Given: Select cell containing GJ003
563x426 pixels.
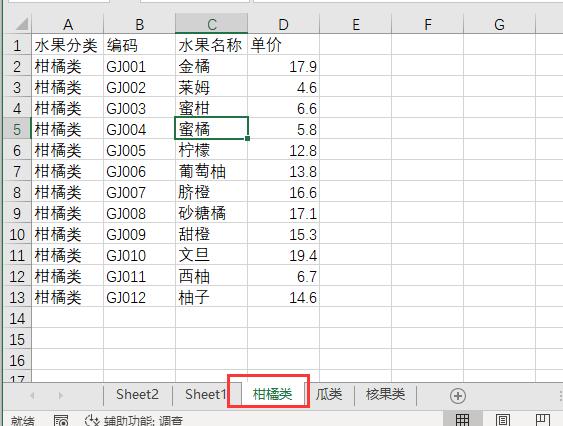Looking at the screenshot, I should pos(139,108).
